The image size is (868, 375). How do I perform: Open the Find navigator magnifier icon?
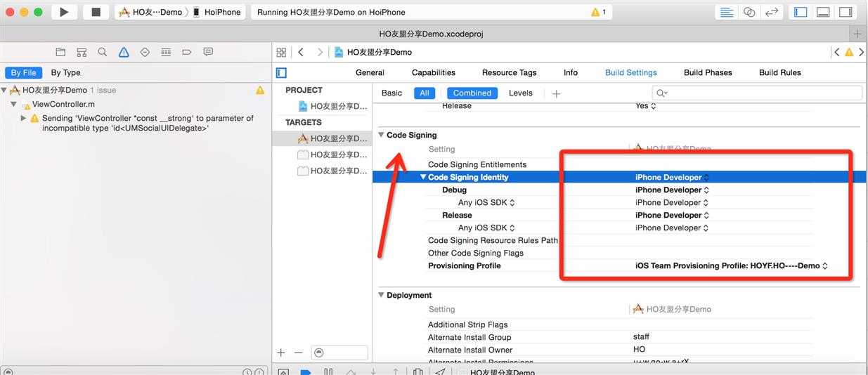click(x=103, y=52)
